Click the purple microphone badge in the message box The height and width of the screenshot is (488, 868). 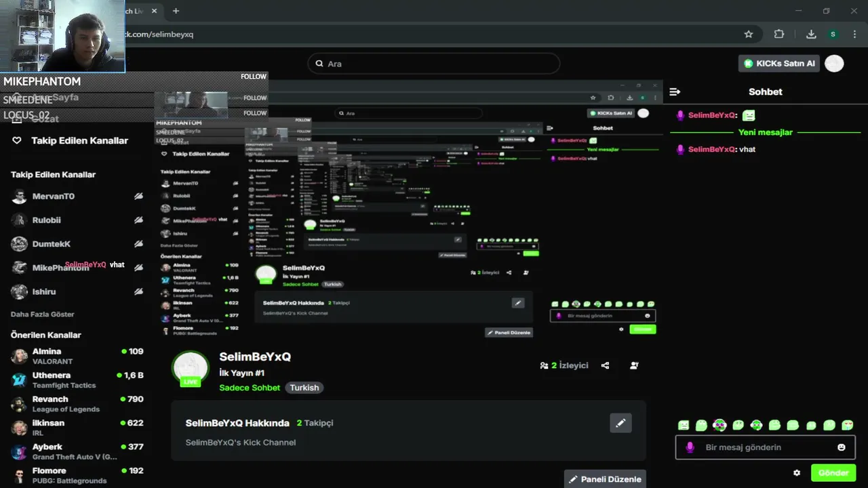click(x=690, y=447)
